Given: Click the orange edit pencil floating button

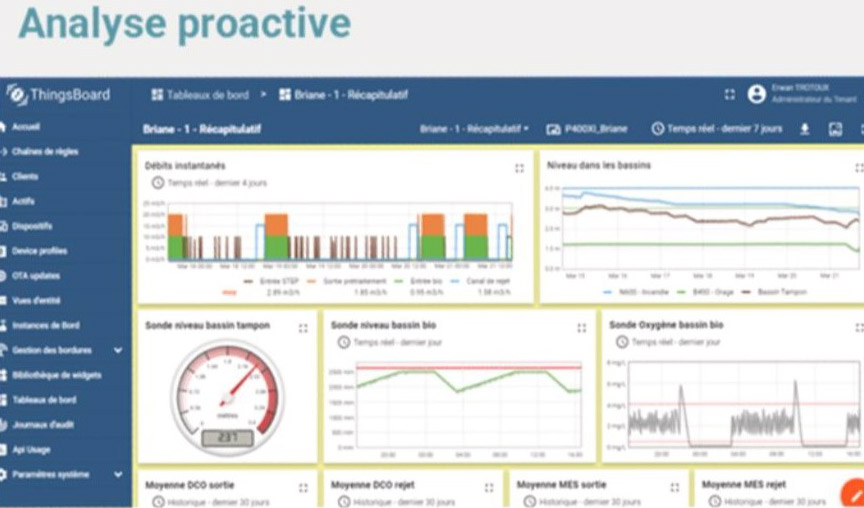Looking at the screenshot, I should pos(851,493).
